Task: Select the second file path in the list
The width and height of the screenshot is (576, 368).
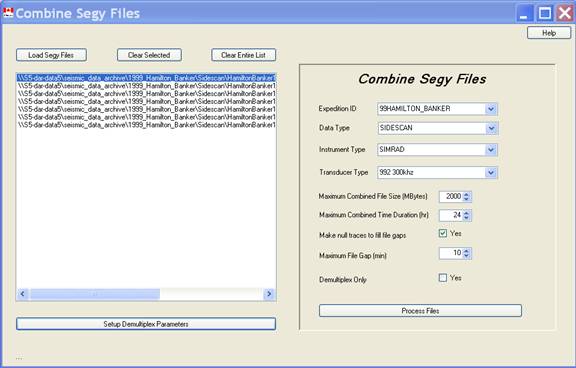Action: coord(146,86)
